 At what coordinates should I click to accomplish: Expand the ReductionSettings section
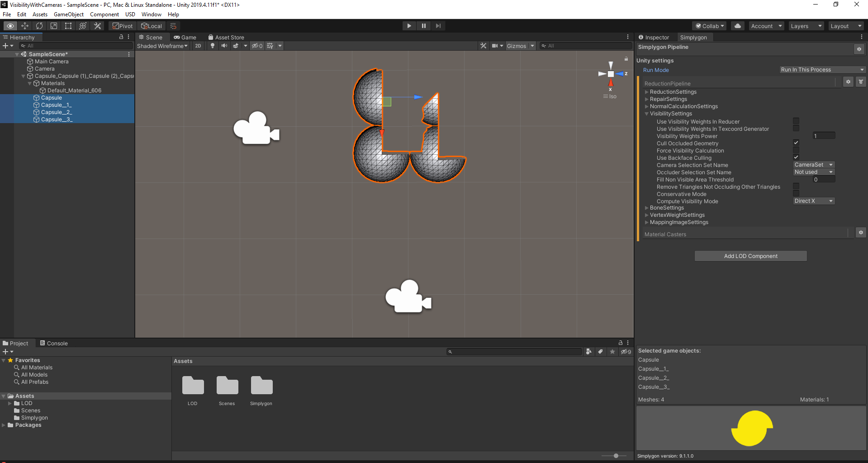pyautogui.click(x=646, y=92)
